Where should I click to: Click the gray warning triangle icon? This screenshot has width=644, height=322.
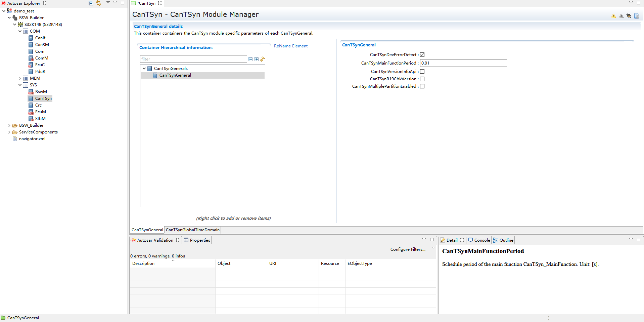[x=621, y=16]
